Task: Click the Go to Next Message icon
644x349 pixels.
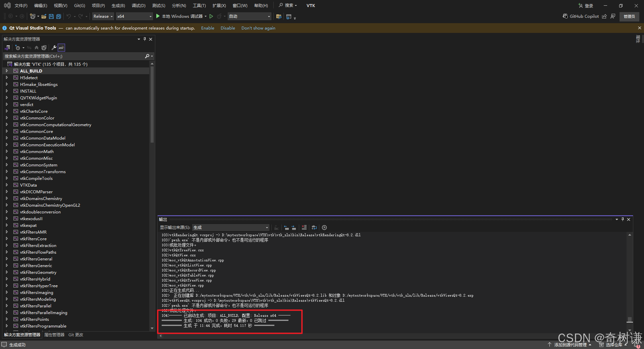Action: coord(294,228)
